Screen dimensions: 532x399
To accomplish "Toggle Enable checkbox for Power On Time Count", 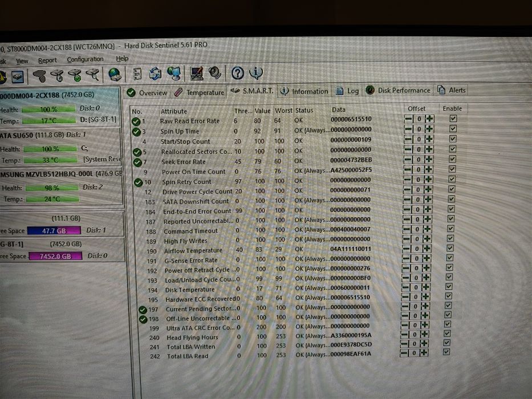I will coord(452,169).
